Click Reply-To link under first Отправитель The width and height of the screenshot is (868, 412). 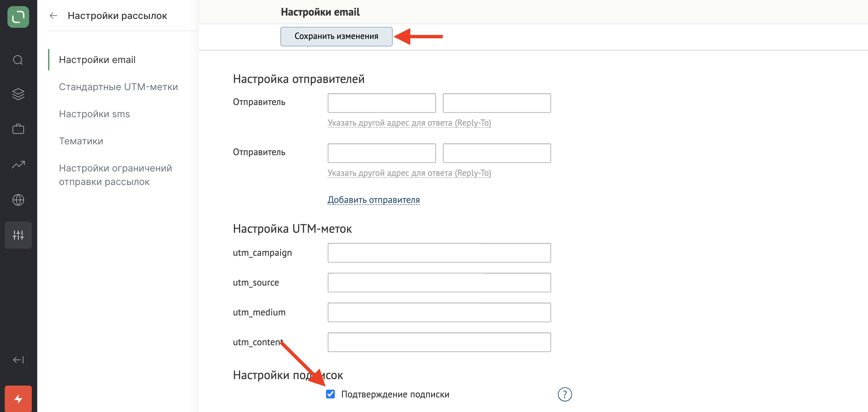click(x=409, y=123)
